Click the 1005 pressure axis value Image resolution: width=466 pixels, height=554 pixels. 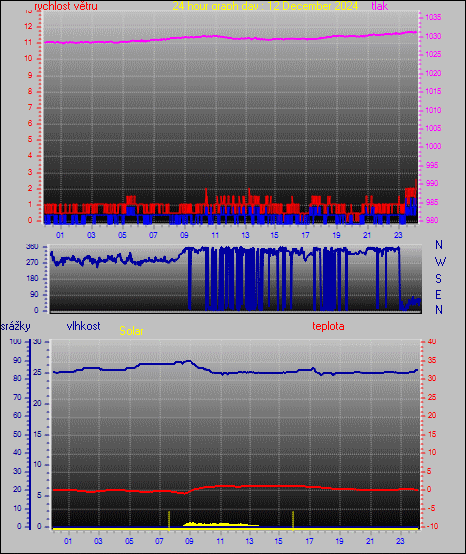[x=433, y=128]
